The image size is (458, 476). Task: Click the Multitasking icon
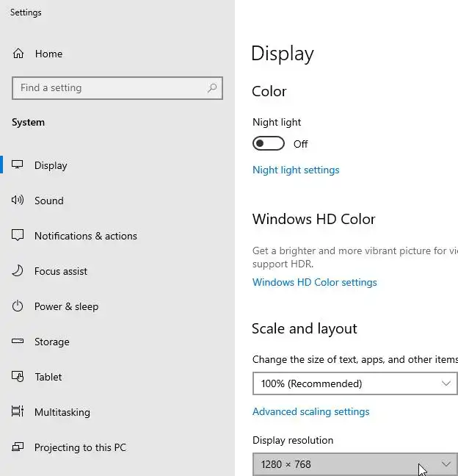(x=18, y=412)
